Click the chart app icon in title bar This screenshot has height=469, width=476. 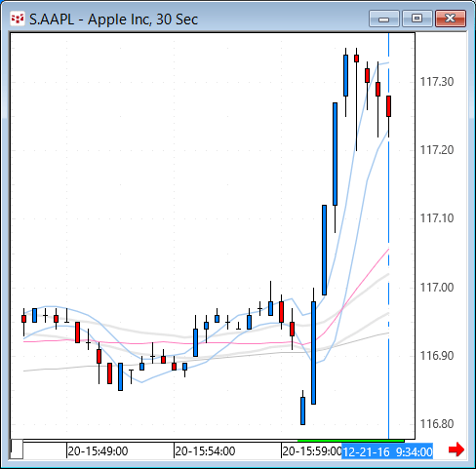click(x=17, y=19)
